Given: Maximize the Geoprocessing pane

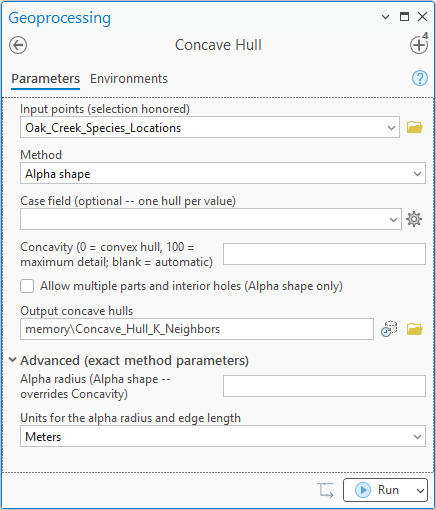Looking at the screenshot, I should click(x=404, y=17).
